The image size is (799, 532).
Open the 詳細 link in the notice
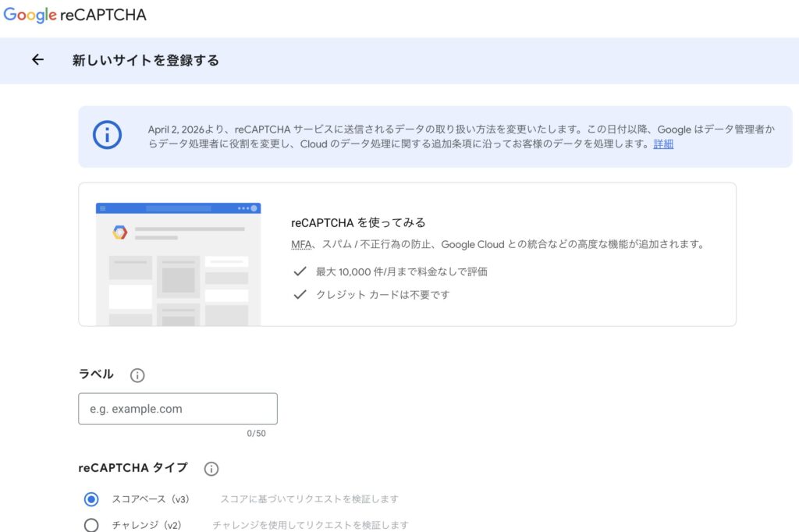tap(663, 144)
